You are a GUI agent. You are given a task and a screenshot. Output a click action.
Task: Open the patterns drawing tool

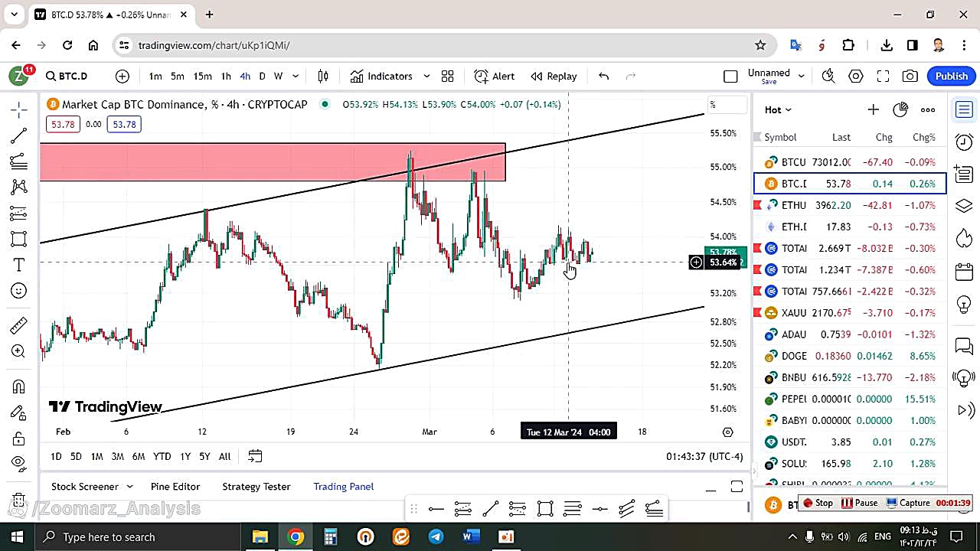19,187
